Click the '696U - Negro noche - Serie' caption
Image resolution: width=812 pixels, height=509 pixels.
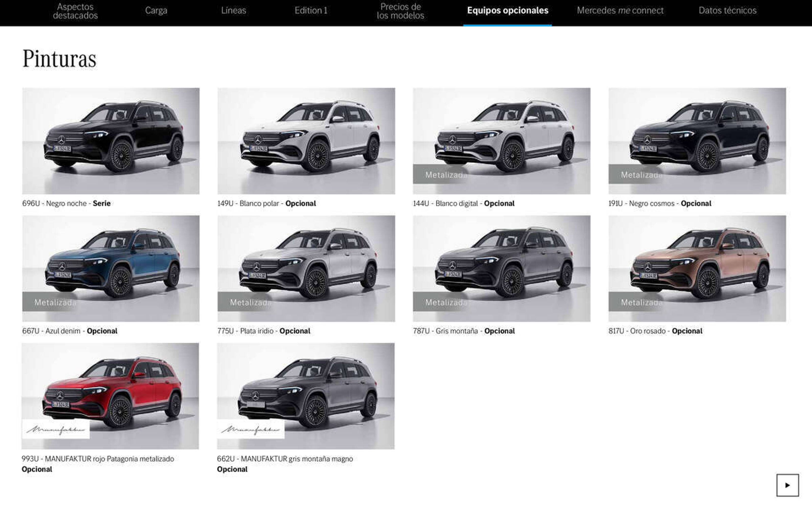[x=66, y=203]
